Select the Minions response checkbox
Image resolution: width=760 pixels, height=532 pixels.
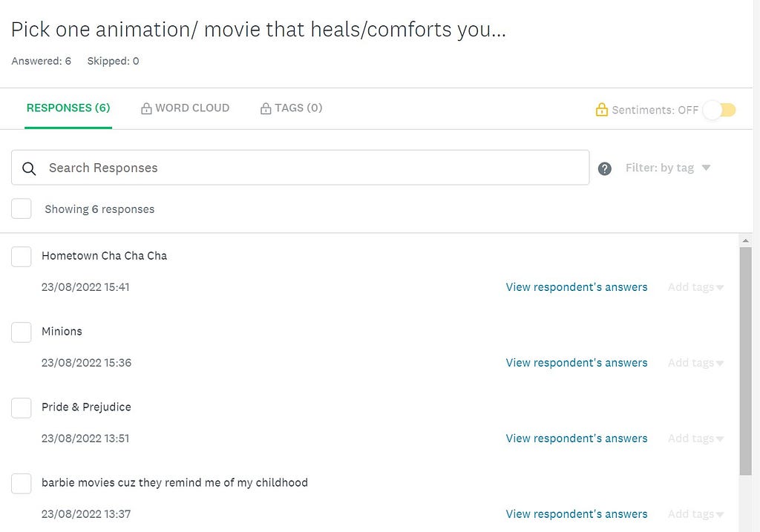click(x=22, y=332)
